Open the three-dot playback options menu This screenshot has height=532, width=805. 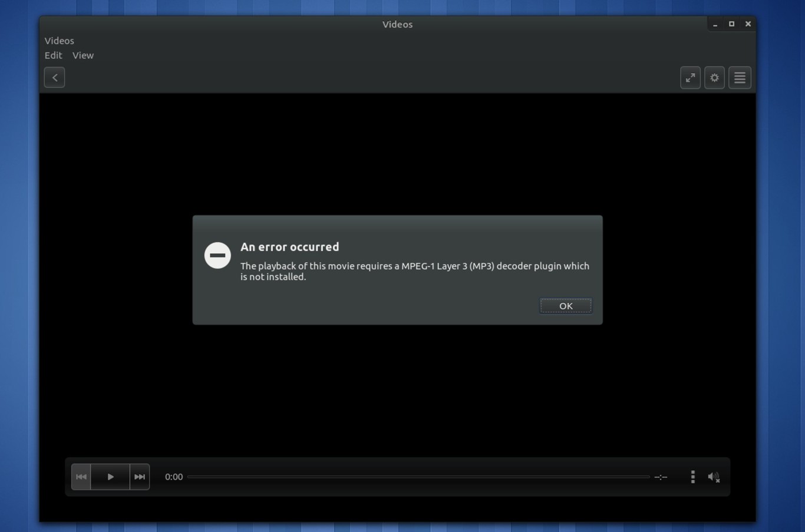[x=692, y=477]
